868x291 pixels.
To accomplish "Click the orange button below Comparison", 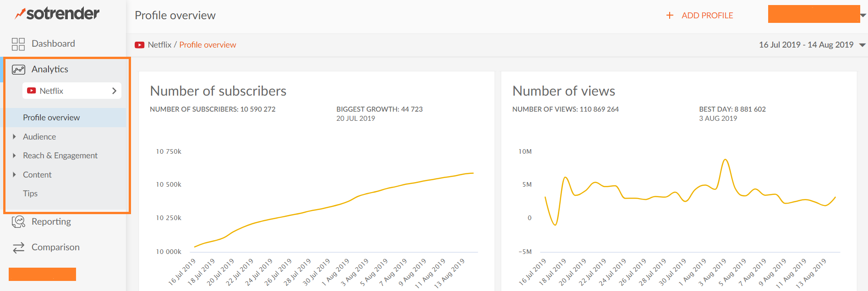I will click(x=42, y=274).
